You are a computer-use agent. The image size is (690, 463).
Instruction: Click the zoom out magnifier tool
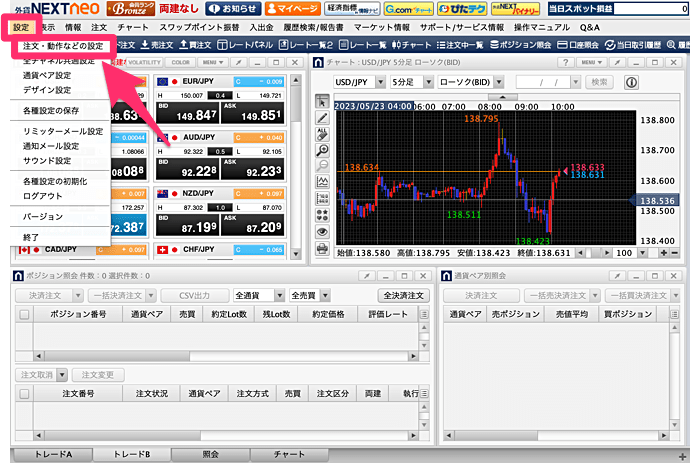point(322,166)
